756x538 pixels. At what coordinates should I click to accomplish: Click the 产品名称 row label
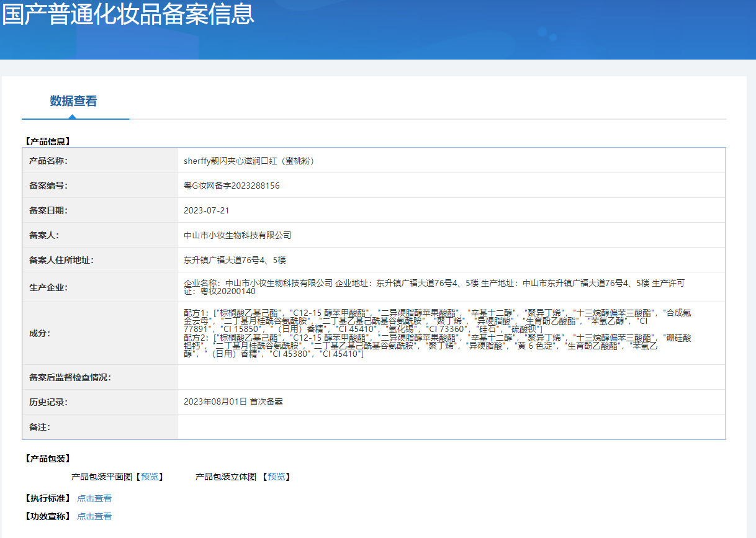[x=48, y=160]
